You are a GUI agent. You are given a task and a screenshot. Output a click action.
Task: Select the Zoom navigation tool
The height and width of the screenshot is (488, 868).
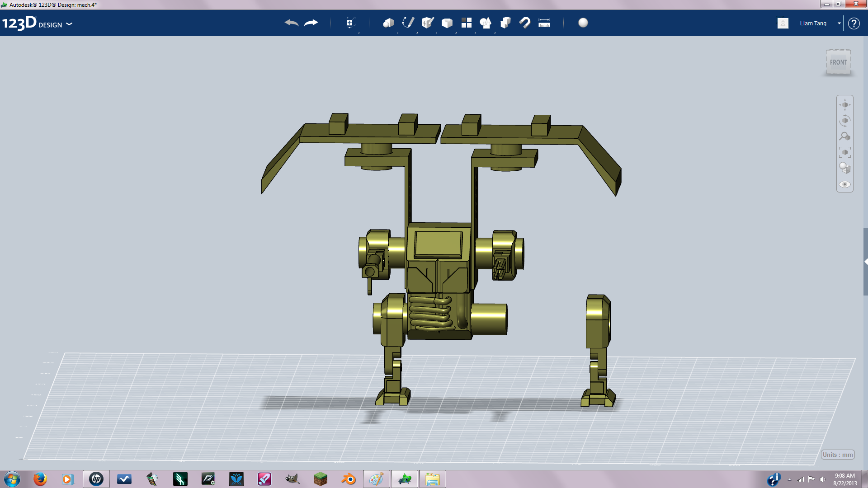[x=845, y=136]
